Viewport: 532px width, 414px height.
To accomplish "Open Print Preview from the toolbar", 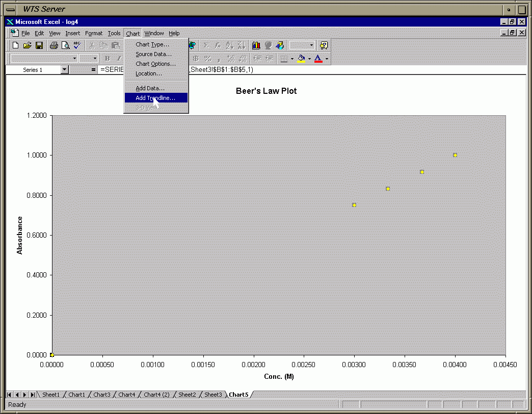I will click(65, 45).
